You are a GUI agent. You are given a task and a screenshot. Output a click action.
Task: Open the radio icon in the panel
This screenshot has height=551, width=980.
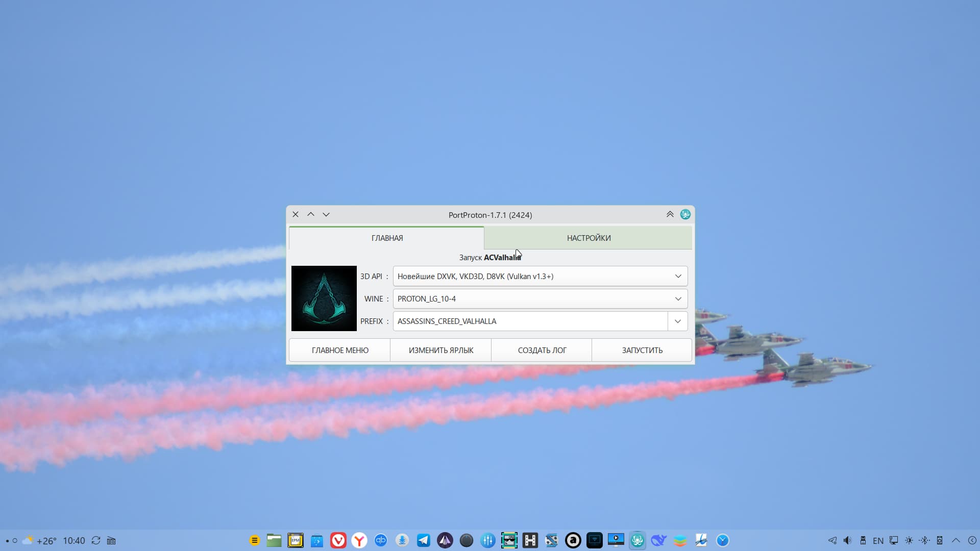111,541
